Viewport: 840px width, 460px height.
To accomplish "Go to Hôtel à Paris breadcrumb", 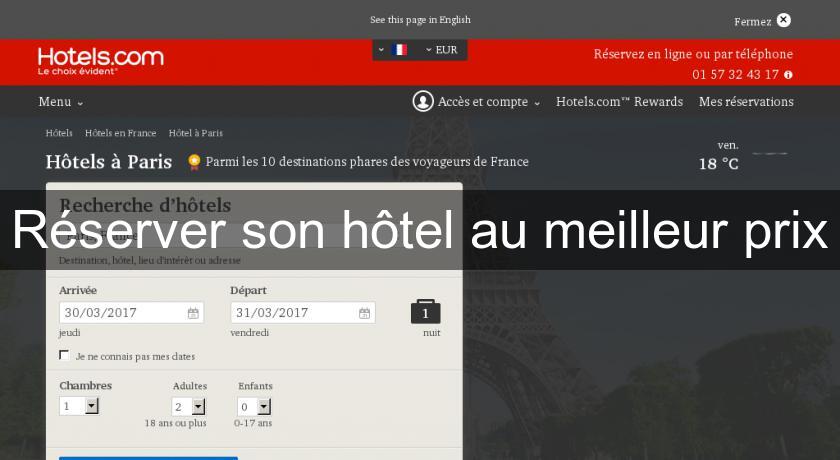I will tap(196, 133).
